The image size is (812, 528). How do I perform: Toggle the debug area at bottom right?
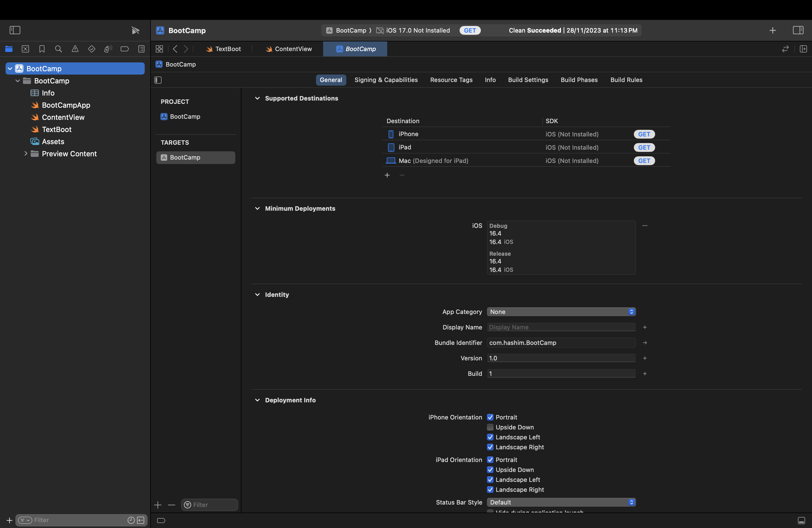[x=801, y=520]
